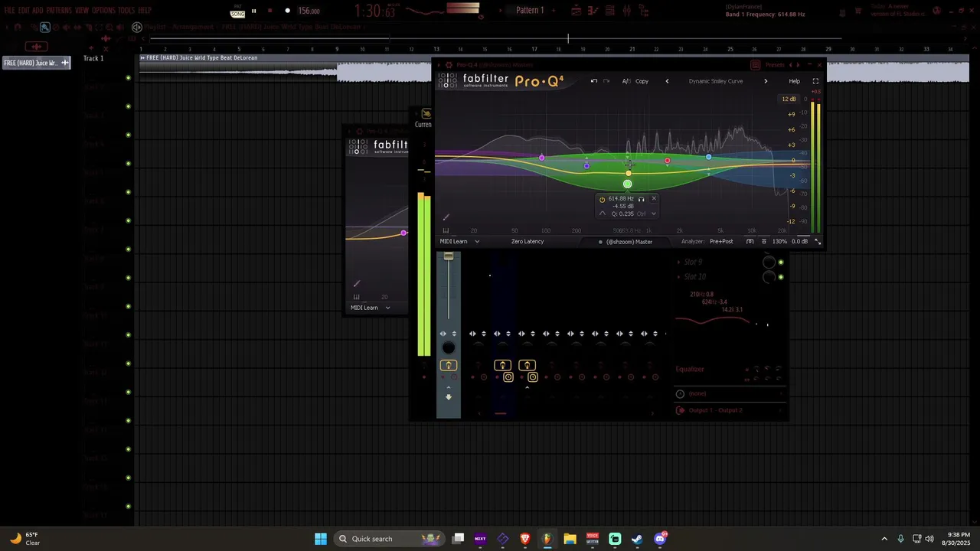Select the magenta node in background Pro-Q
The height and width of the screenshot is (551, 980).
pos(403,233)
